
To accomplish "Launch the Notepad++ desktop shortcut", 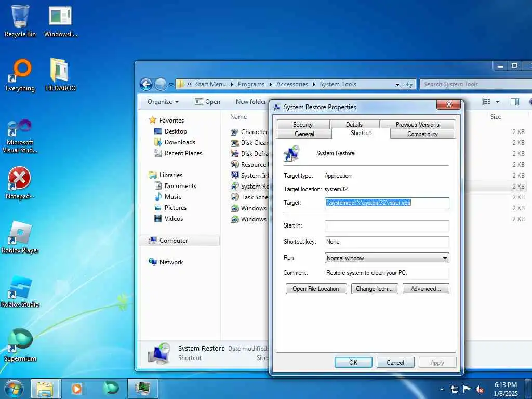I will tap(20, 183).
